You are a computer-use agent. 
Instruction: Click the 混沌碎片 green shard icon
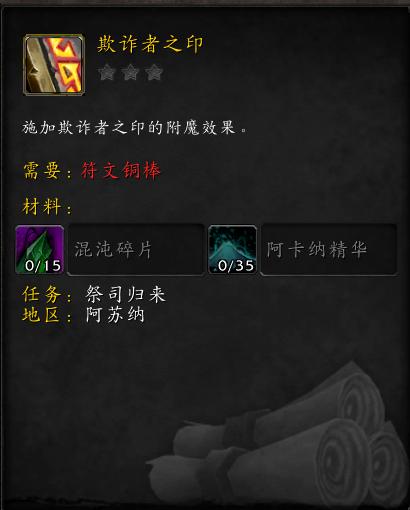(x=40, y=250)
